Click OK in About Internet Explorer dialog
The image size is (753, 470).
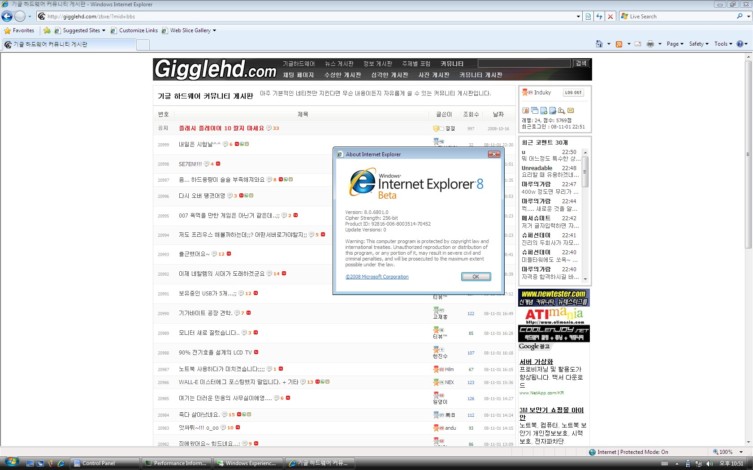click(x=475, y=277)
